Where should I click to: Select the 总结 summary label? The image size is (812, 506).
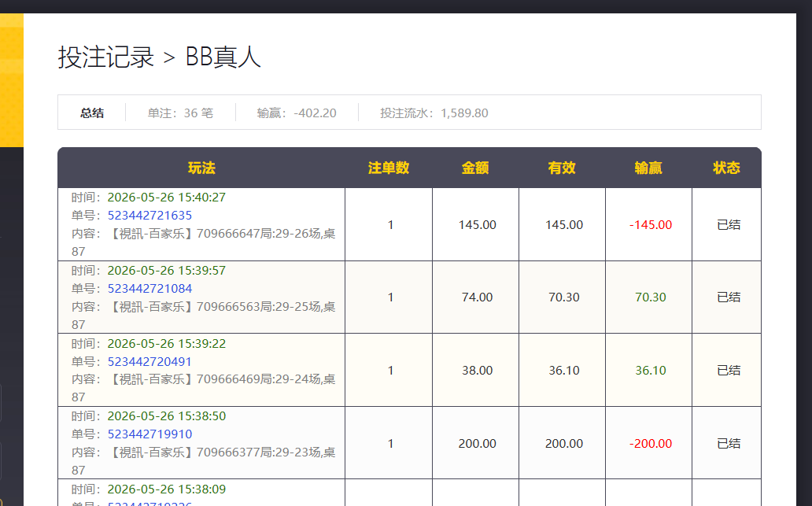pos(92,113)
